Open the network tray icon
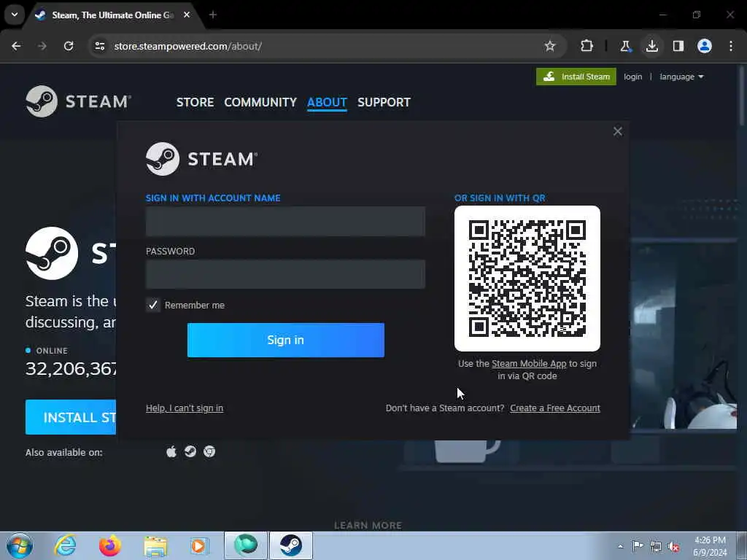Viewport: 747px width, 560px height. tap(656, 546)
